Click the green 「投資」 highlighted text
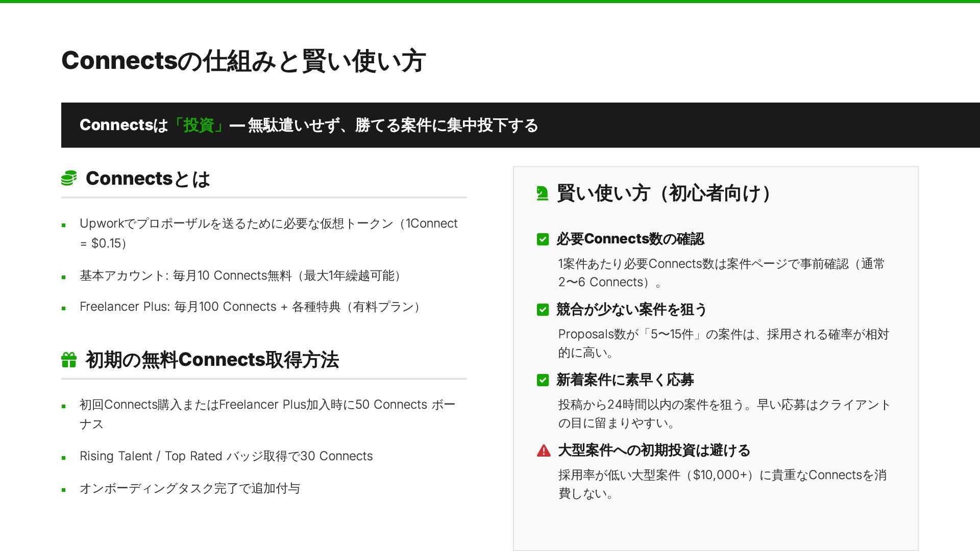The width and height of the screenshot is (980, 551). click(x=198, y=125)
